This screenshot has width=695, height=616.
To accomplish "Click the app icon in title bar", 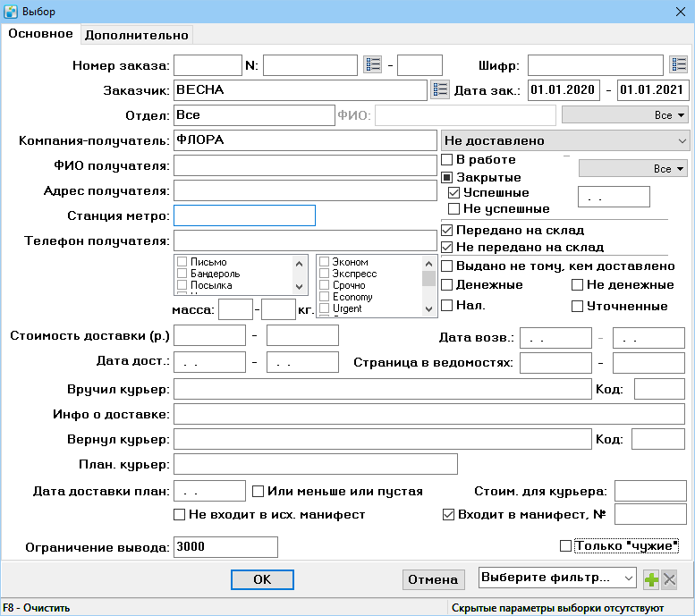I will [x=11, y=11].
